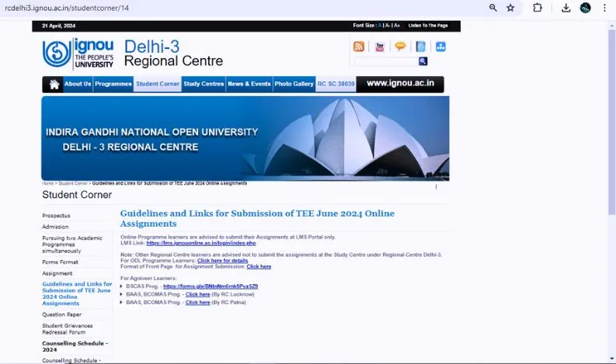Click the IGNOU logo
Viewport: 616px width, 364px height.
[78, 54]
